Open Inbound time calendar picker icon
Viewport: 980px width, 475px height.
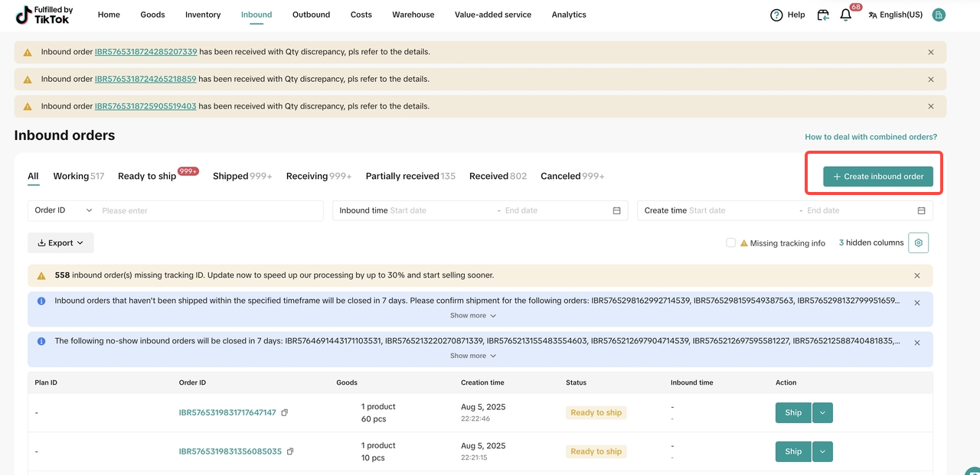tap(616, 210)
